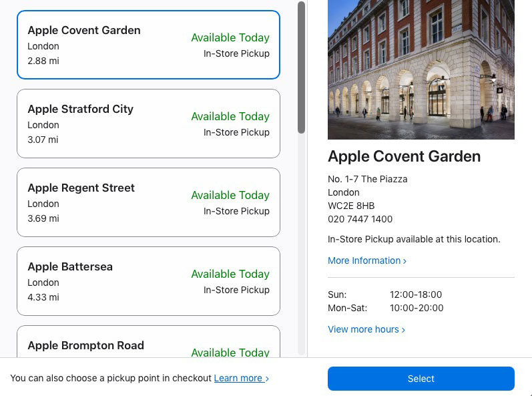Screen dimensions: 532x396
Task: Click Available Today on Stratford City card
Action: point(230,116)
